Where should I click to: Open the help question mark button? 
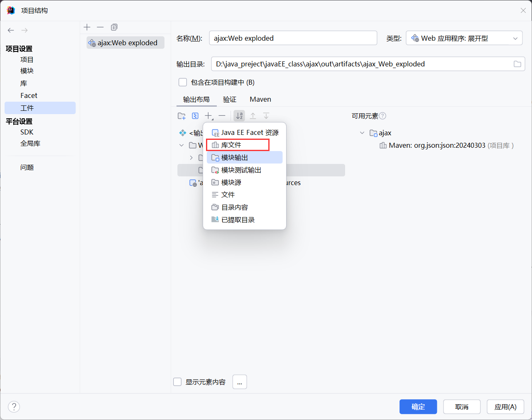click(x=14, y=407)
